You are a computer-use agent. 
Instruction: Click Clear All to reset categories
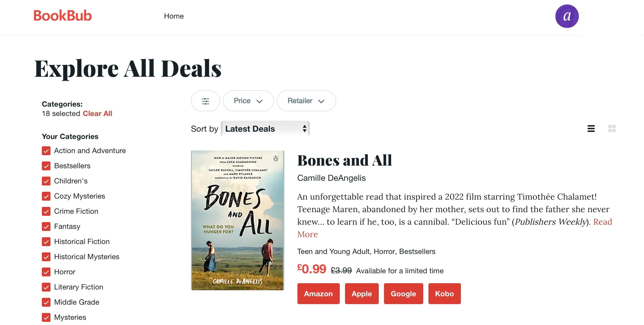click(x=97, y=113)
